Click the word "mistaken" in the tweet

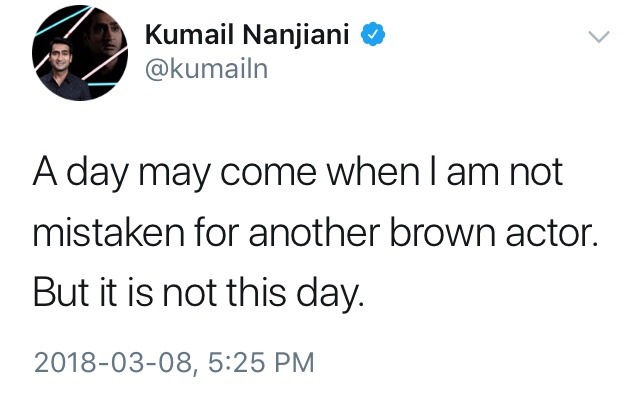coord(109,233)
